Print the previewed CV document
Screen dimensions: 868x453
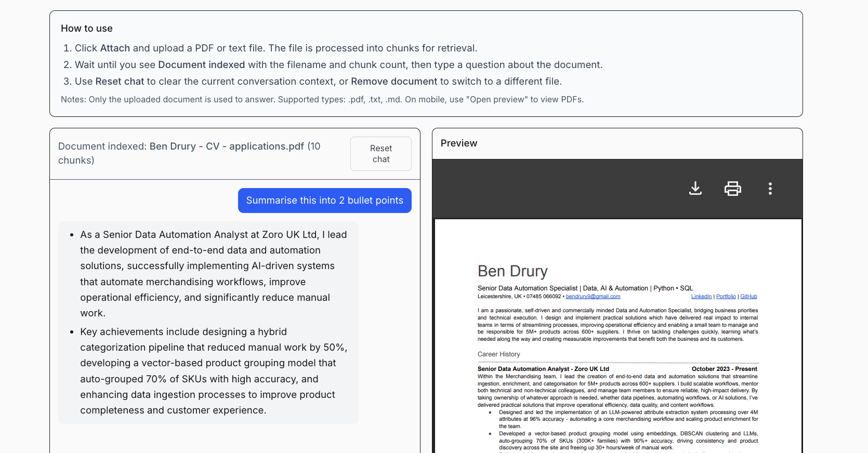pyautogui.click(x=732, y=189)
